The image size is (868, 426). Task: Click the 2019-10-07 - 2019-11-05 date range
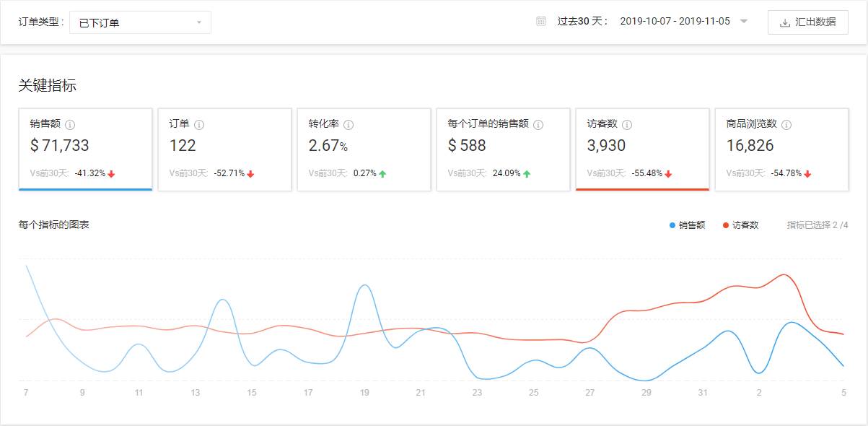pyautogui.click(x=675, y=22)
